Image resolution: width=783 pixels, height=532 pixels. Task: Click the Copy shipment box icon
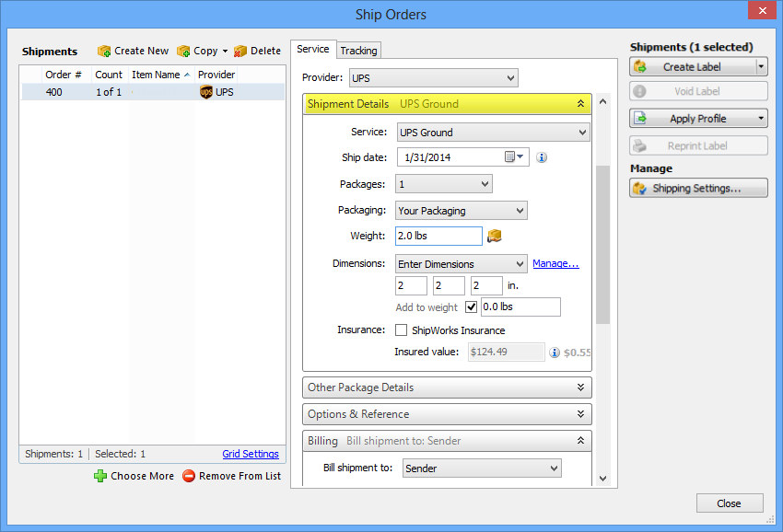tap(183, 51)
